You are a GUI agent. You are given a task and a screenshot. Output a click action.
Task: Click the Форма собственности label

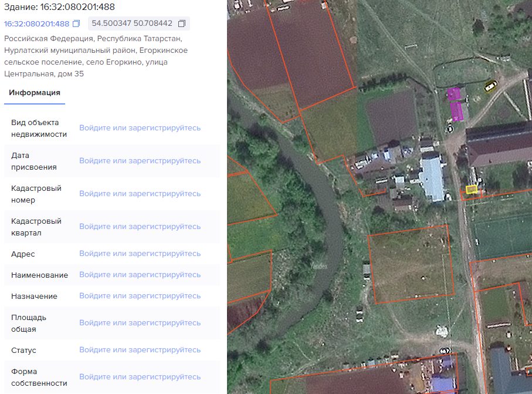pos(39,378)
